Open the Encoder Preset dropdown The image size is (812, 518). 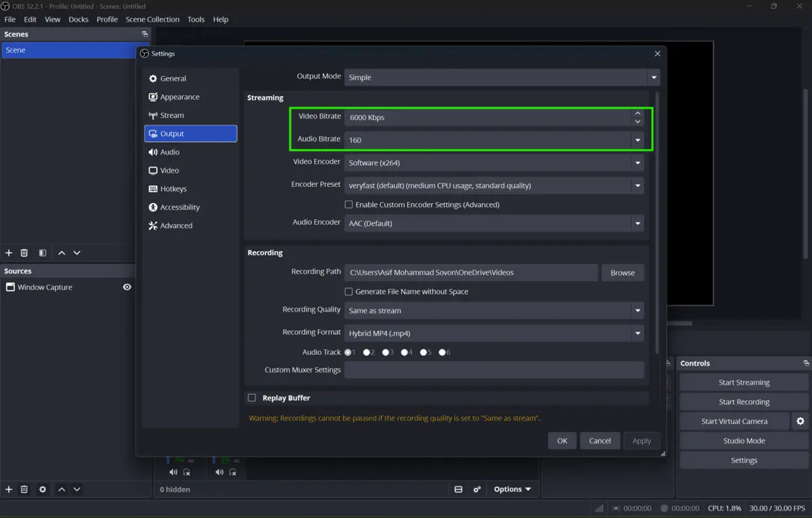[494, 186]
